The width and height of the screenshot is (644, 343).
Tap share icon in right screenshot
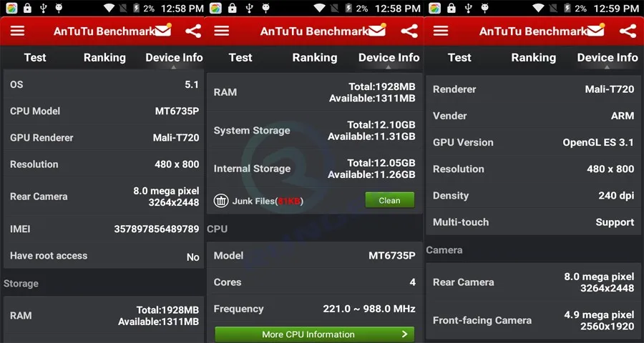click(628, 31)
